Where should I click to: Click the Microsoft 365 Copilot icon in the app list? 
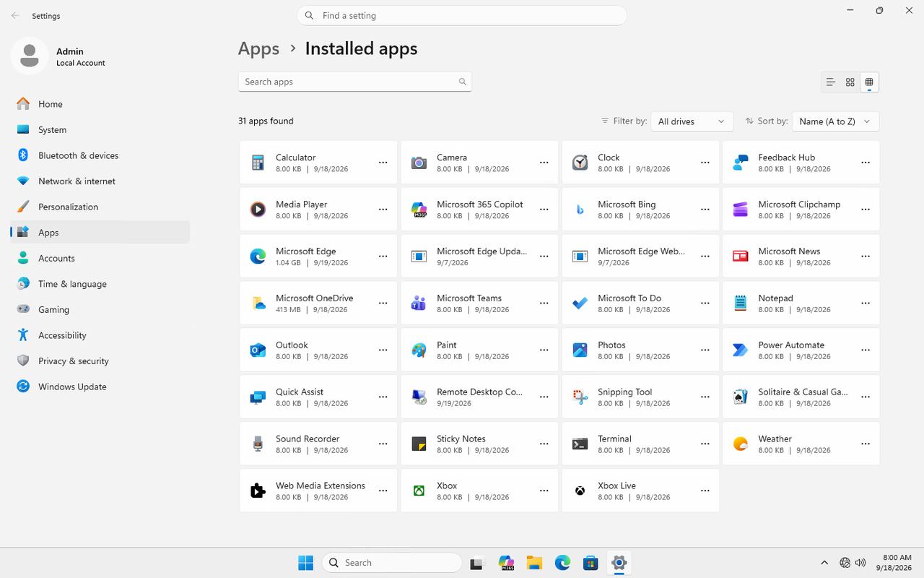419,210
